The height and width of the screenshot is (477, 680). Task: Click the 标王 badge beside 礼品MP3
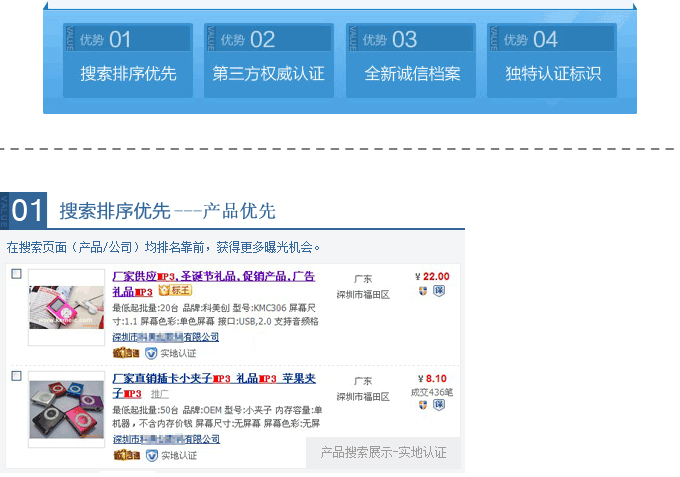[175, 290]
